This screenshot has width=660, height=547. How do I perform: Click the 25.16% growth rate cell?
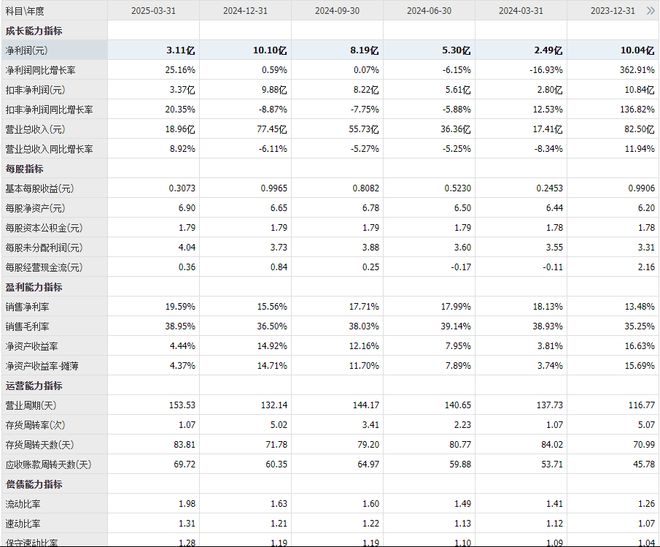[180, 70]
